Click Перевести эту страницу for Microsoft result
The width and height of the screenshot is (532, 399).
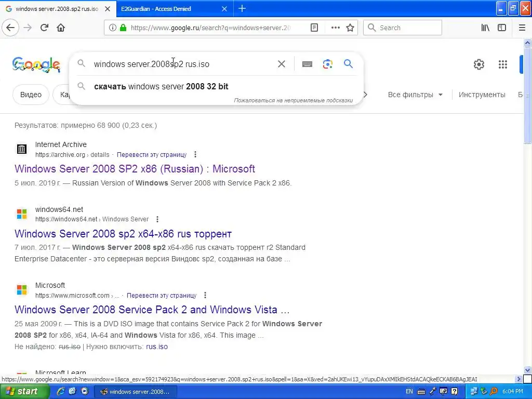coord(162,296)
